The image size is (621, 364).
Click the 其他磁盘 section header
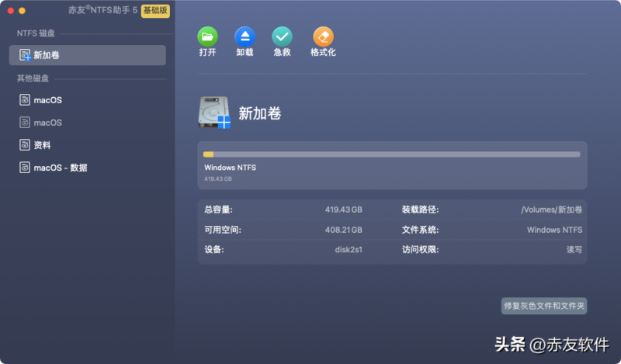(33, 78)
